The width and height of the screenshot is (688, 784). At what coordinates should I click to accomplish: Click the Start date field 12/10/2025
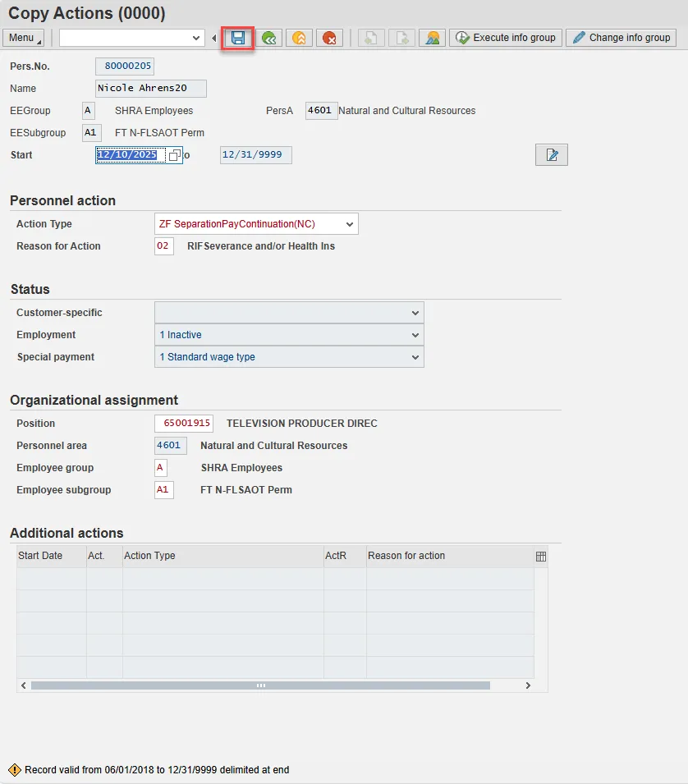130,155
